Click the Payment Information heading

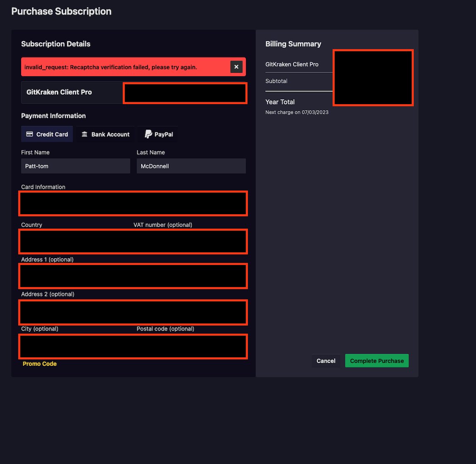click(53, 116)
